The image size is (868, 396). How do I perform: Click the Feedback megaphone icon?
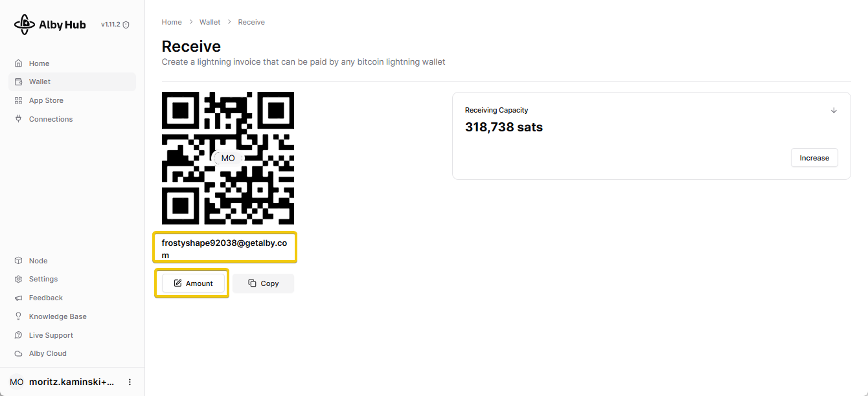[18, 298]
